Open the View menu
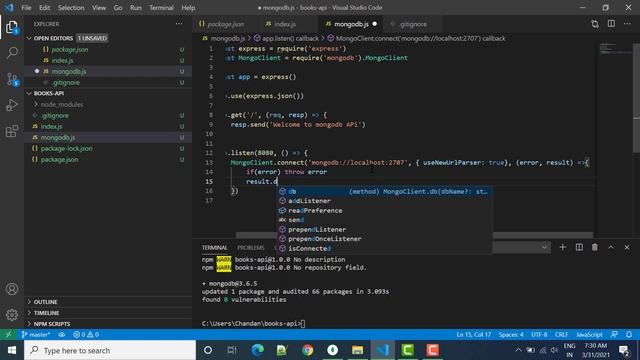 coord(99,8)
